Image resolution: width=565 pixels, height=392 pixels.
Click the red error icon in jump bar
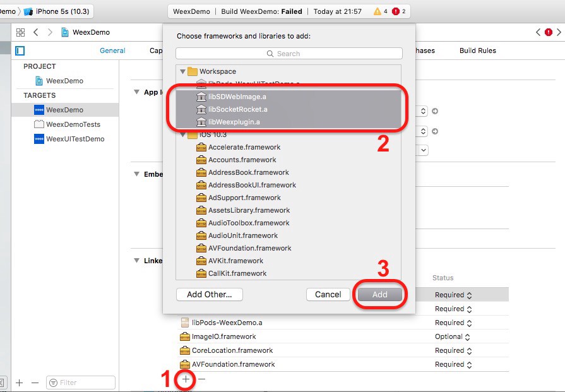[549, 32]
